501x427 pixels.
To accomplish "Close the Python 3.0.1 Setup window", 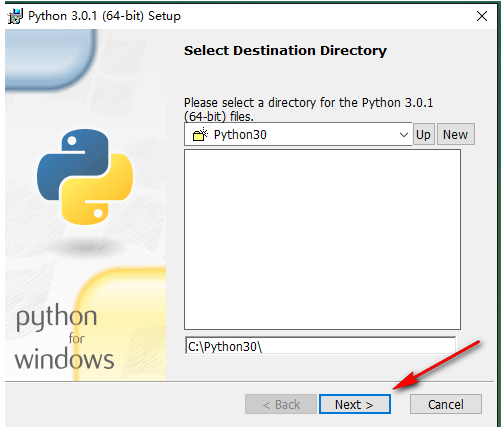I will point(482,16).
